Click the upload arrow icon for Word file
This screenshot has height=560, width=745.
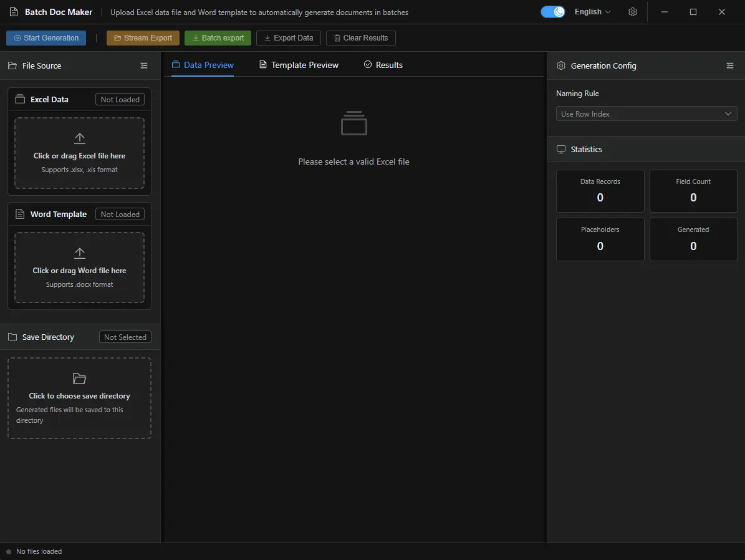coord(79,253)
